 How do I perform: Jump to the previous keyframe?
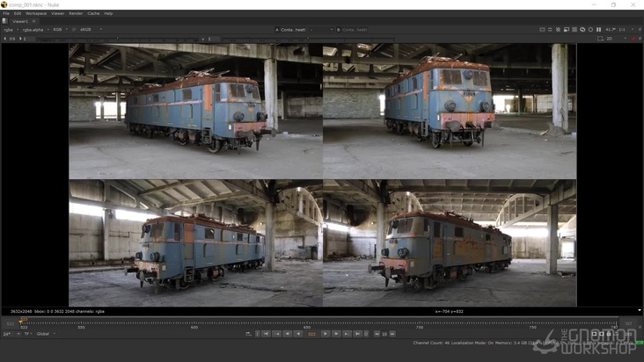277,334
